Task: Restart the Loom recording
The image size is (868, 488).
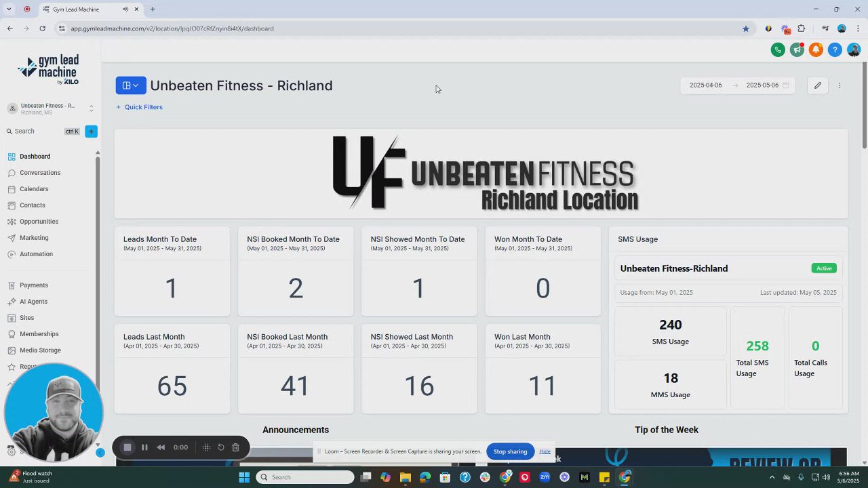Action: [x=221, y=447]
